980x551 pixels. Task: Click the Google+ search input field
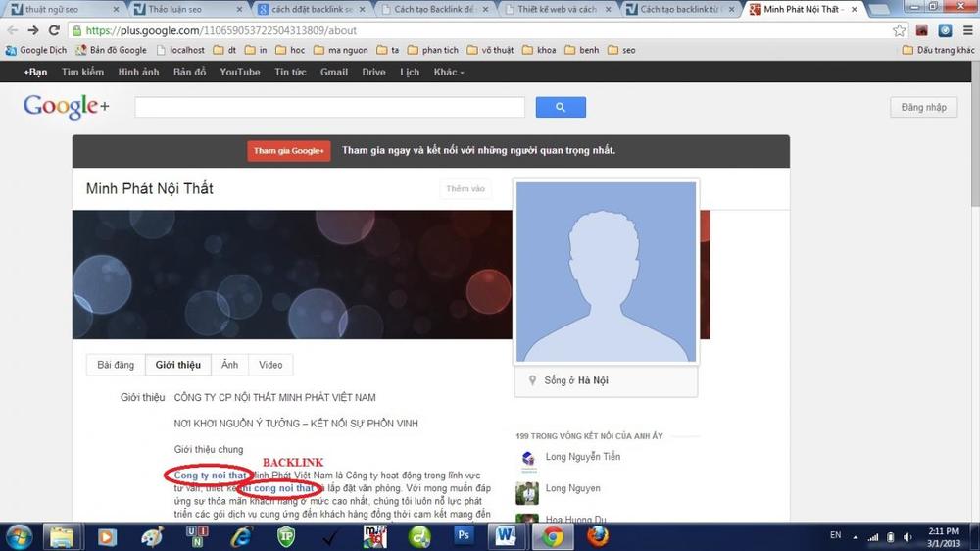click(x=329, y=107)
